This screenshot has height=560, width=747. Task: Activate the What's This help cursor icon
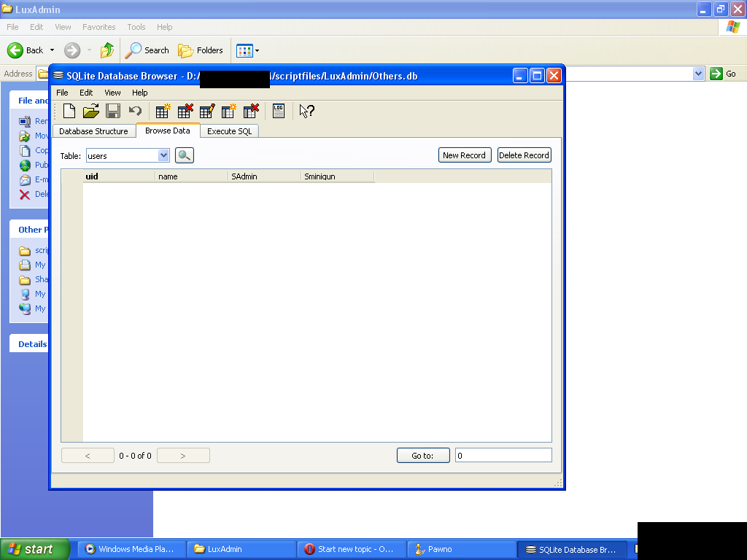[x=307, y=111]
